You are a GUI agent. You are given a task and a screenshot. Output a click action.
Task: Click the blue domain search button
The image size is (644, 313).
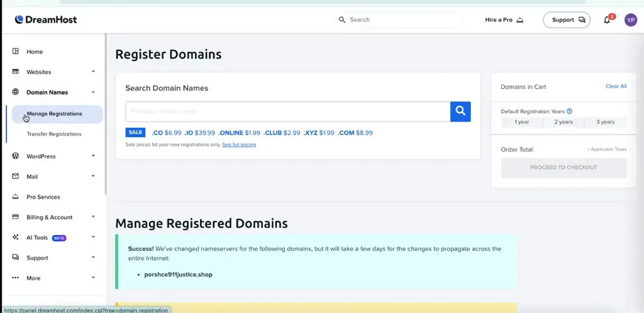point(461,111)
